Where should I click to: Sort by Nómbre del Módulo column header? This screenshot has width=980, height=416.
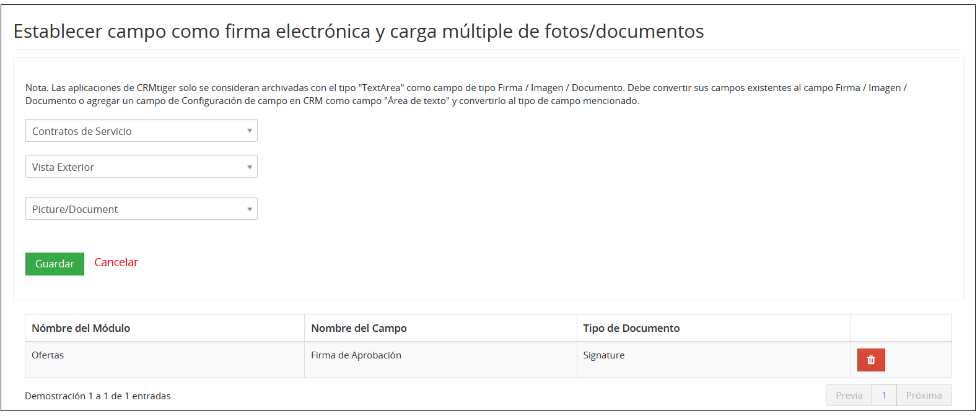81,328
